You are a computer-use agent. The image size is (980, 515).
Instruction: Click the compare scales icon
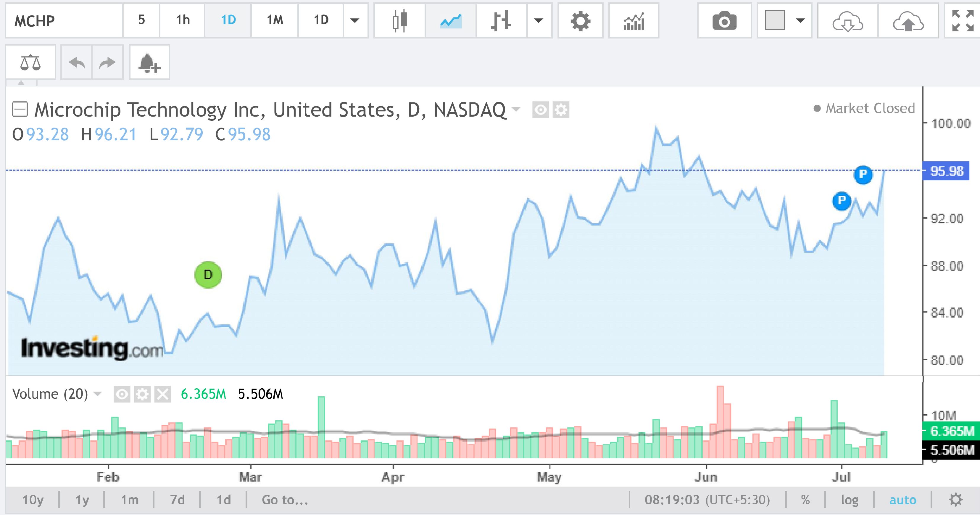tap(30, 62)
